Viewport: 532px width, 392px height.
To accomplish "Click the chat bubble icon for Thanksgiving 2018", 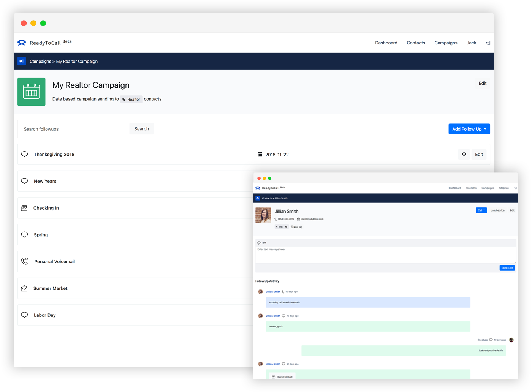I will 25,154.
